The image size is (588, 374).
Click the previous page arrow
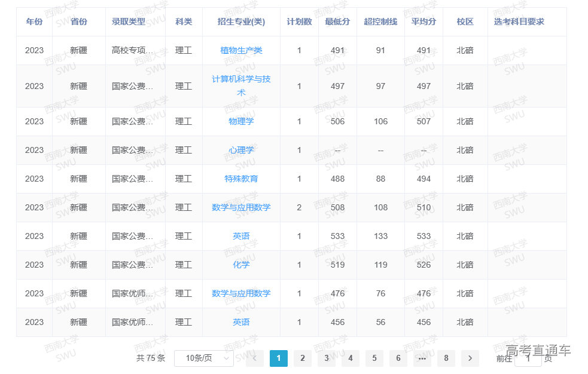pos(255,359)
